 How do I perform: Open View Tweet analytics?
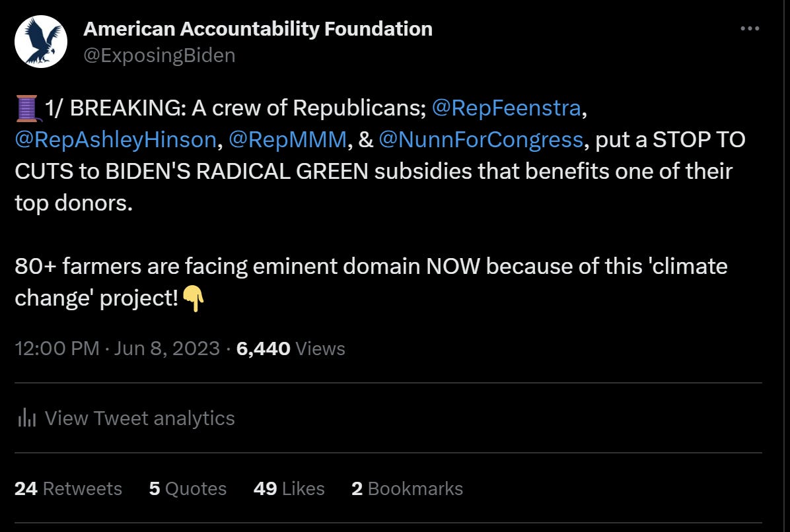pos(139,418)
